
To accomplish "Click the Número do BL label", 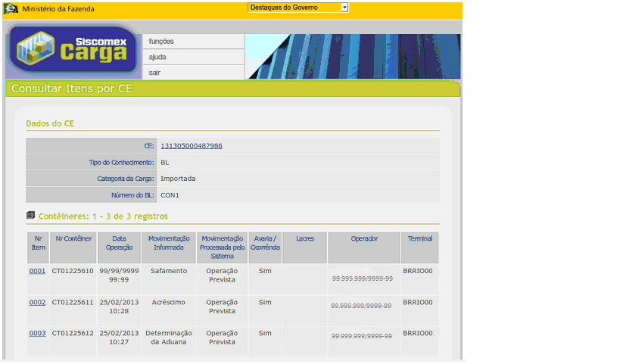I will 132,195.
